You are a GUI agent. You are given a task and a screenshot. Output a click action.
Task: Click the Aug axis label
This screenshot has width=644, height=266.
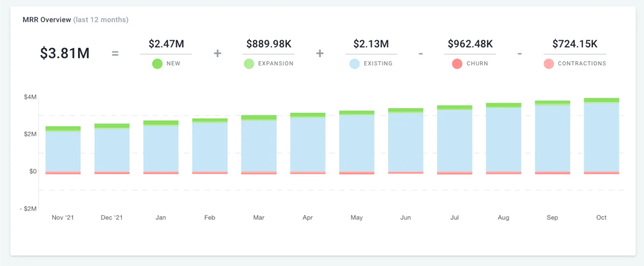[503, 218]
